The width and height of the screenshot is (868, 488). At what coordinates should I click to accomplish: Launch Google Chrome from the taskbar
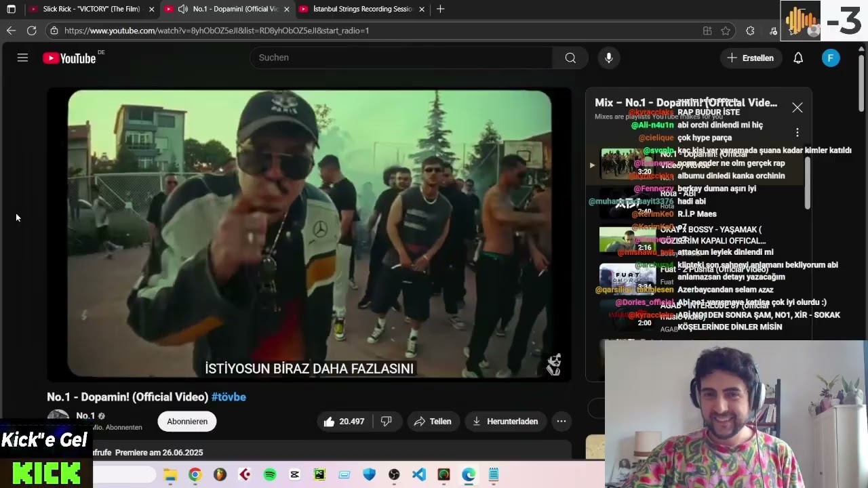pyautogui.click(x=195, y=475)
